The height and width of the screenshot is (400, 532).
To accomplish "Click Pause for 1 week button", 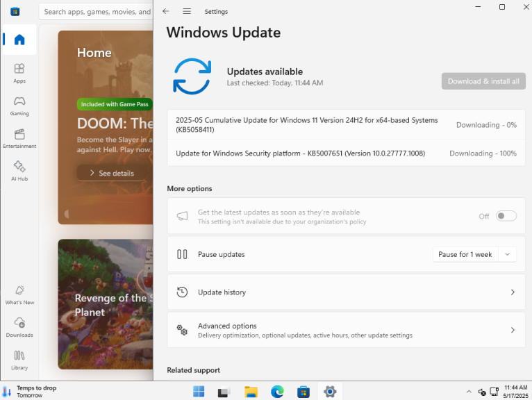I will [x=465, y=254].
